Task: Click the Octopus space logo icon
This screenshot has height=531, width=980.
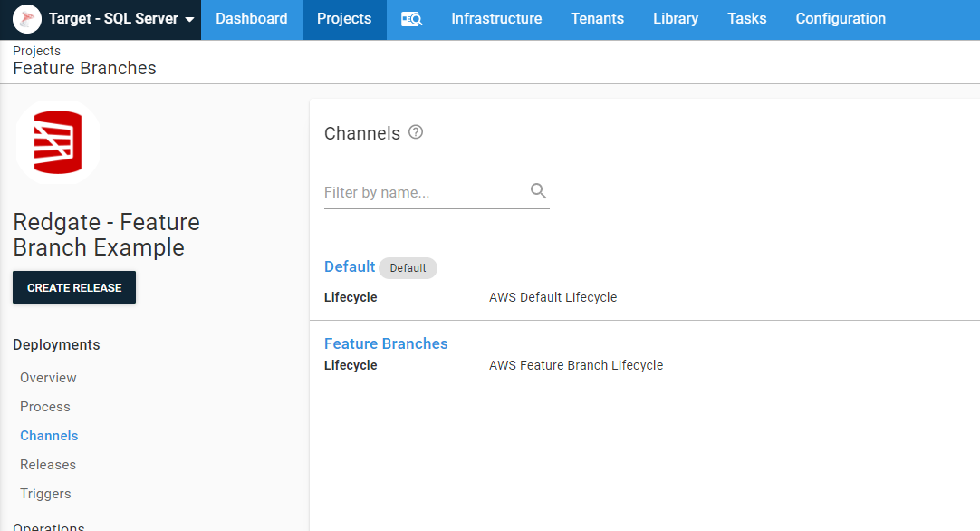Action: pos(27,19)
